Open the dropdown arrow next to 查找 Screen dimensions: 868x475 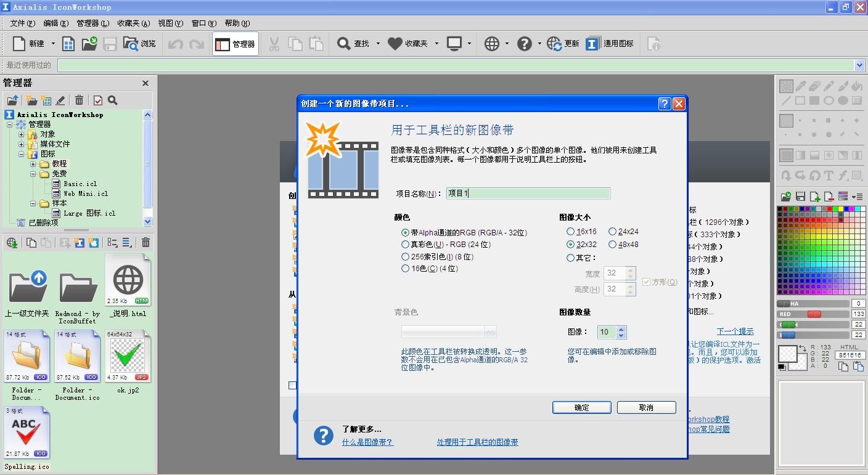(378, 44)
